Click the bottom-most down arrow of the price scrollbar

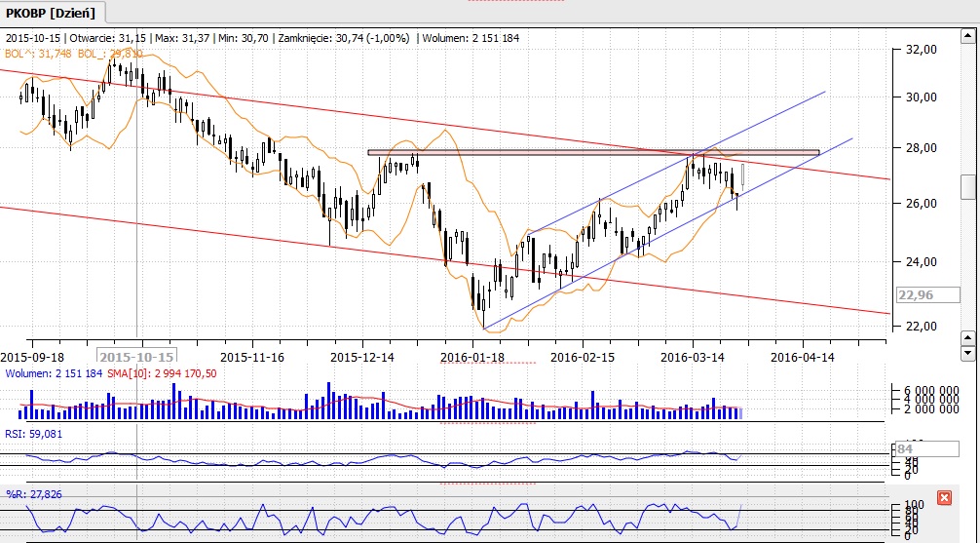968,354
